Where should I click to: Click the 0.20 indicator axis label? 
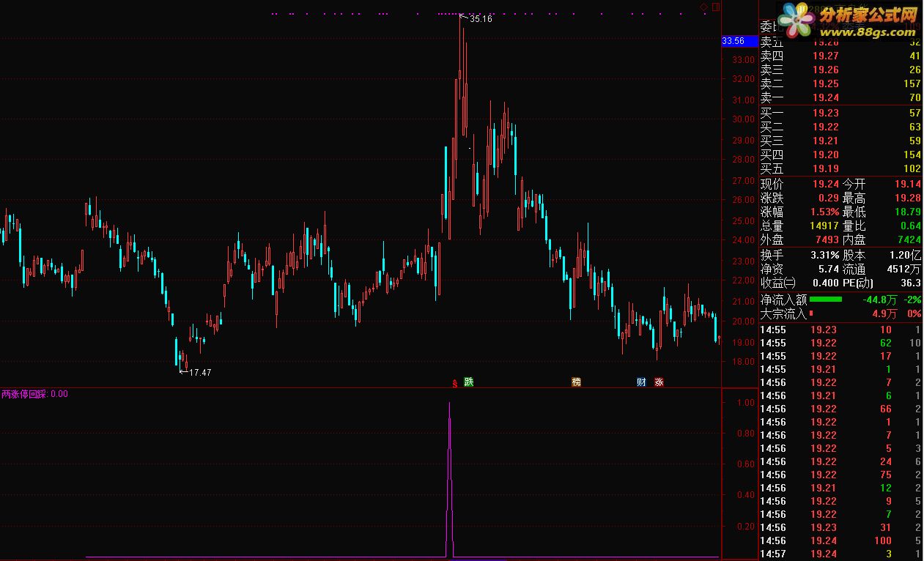(x=746, y=527)
